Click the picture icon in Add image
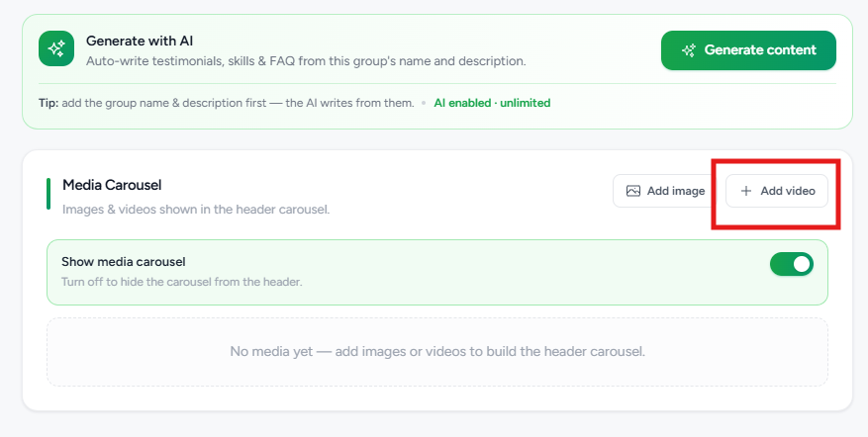868x437 pixels. (x=632, y=191)
